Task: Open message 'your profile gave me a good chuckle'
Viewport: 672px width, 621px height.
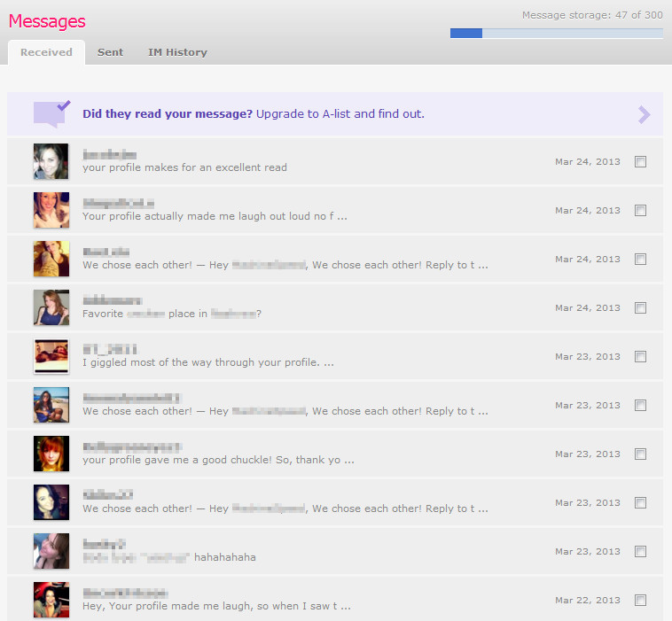Action: (218, 460)
